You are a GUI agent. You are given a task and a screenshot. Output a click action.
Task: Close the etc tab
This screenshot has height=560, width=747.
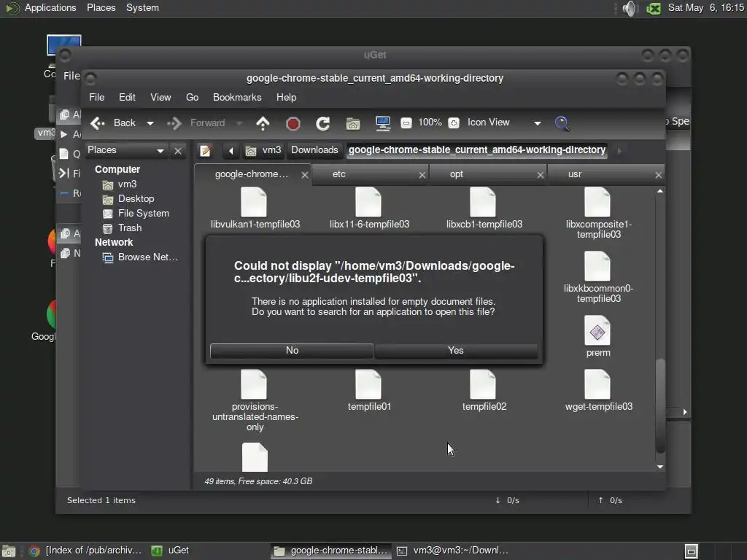click(422, 175)
